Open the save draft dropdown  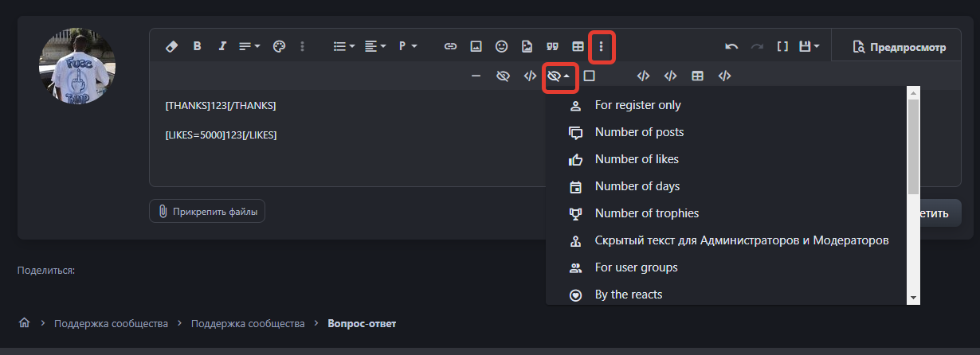tap(810, 46)
